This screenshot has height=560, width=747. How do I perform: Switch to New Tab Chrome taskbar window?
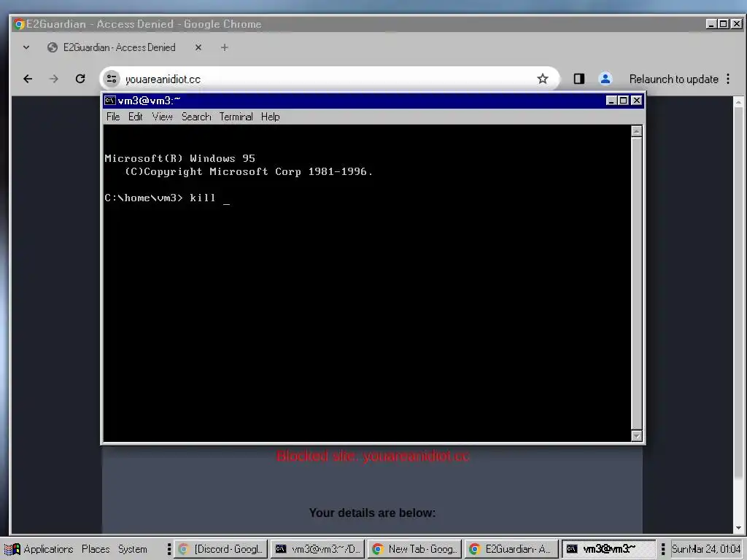point(414,549)
